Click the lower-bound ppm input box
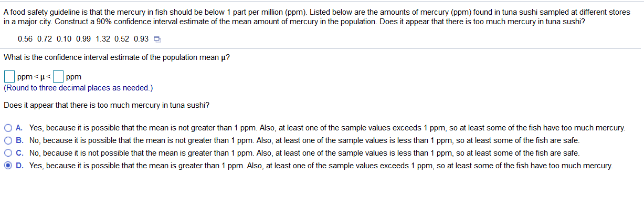Image resolution: width=644 pixels, height=214 pixels. coord(9,77)
